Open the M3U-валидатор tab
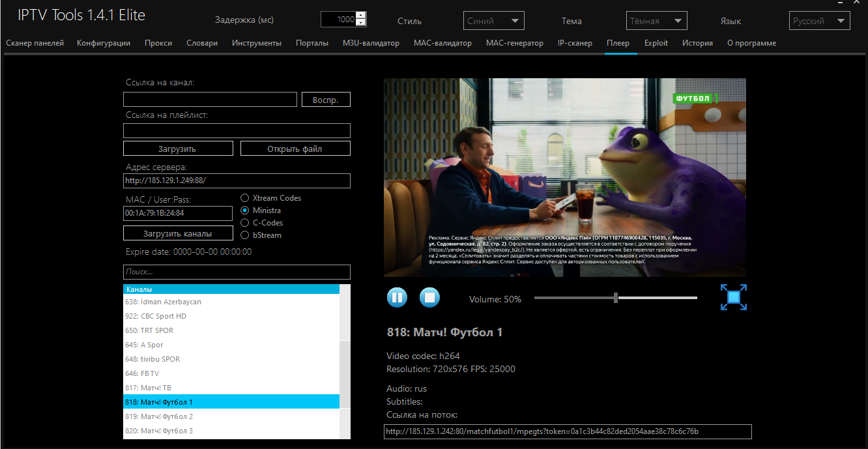 pyautogui.click(x=371, y=43)
